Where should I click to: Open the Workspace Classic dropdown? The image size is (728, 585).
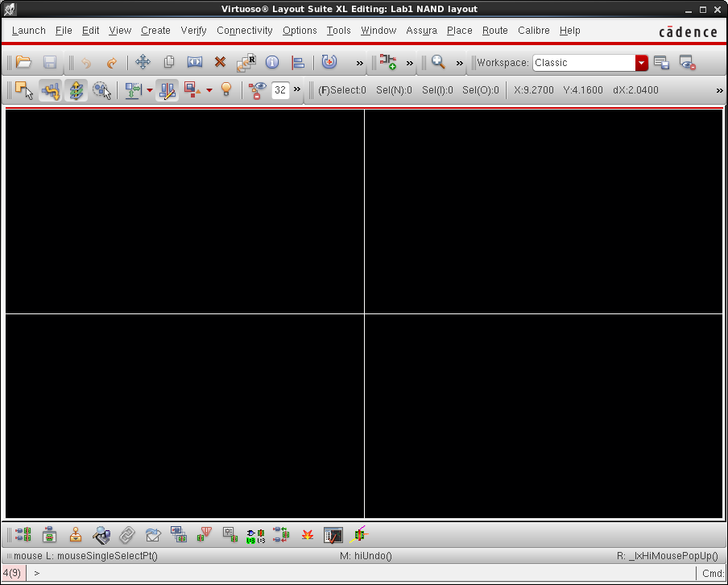641,63
